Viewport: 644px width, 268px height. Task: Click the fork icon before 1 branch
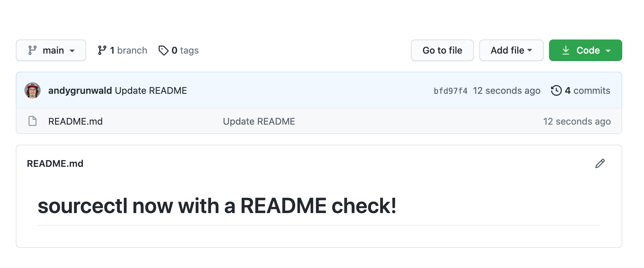click(102, 50)
